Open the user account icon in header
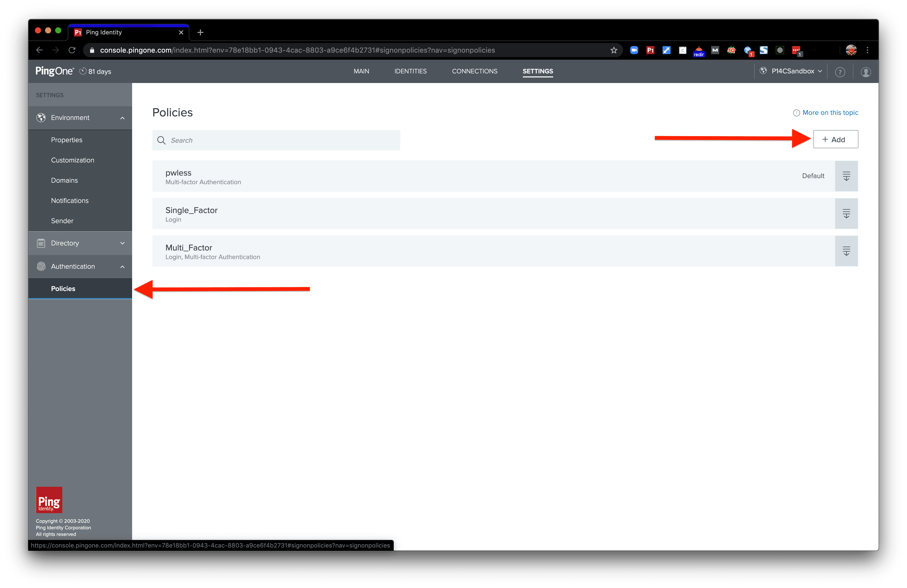The height and width of the screenshot is (588, 907). [866, 72]
